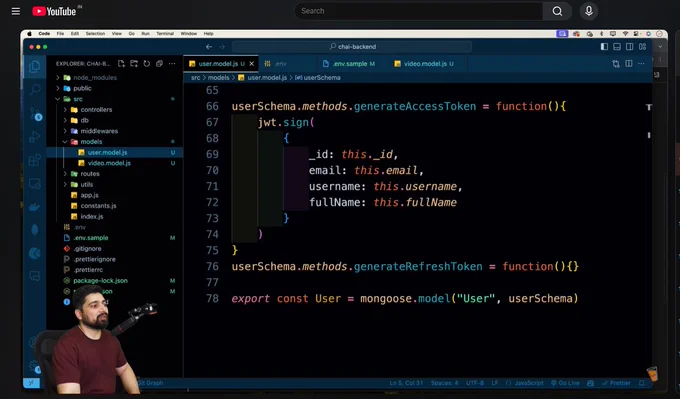680x399 pixels.
Task: Open the Explorer view in activity bar
Action: pyautogui.click(x=35, y=66)
